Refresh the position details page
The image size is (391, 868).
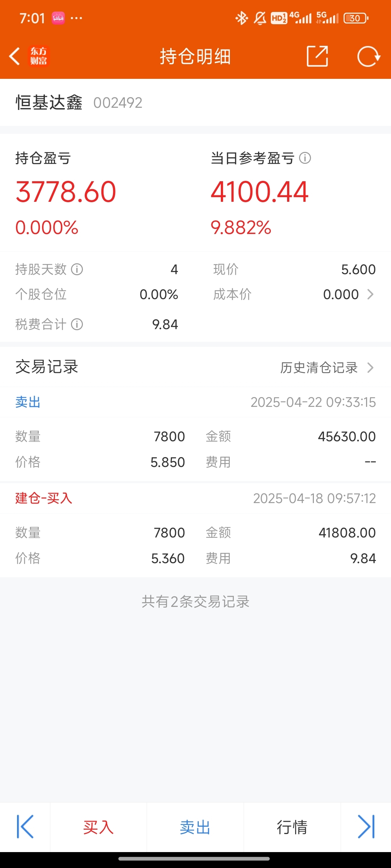coord(369,56)
